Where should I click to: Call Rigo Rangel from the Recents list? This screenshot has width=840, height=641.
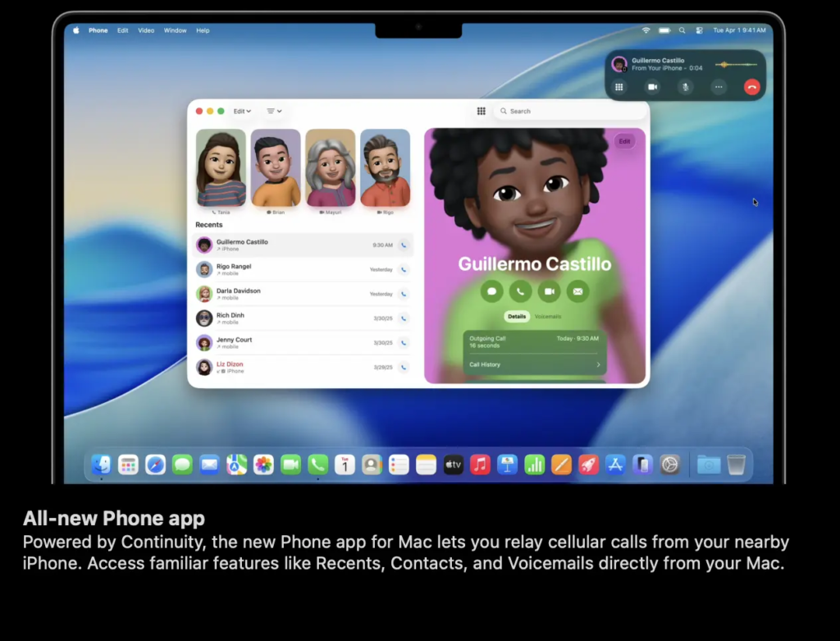(x=403, y=269)
